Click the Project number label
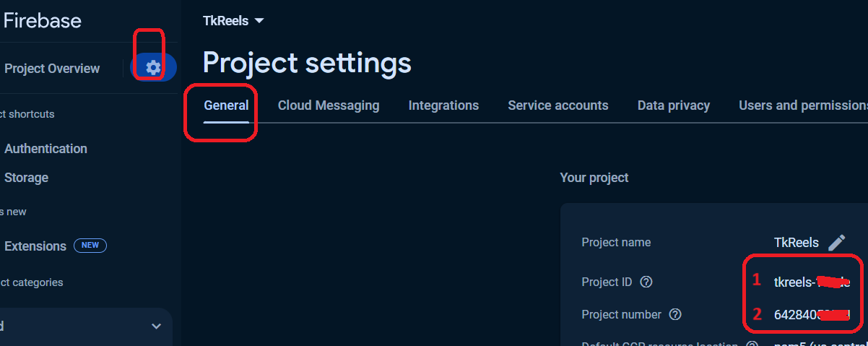This screenshot has height=346, width=868. click(621, 314)
